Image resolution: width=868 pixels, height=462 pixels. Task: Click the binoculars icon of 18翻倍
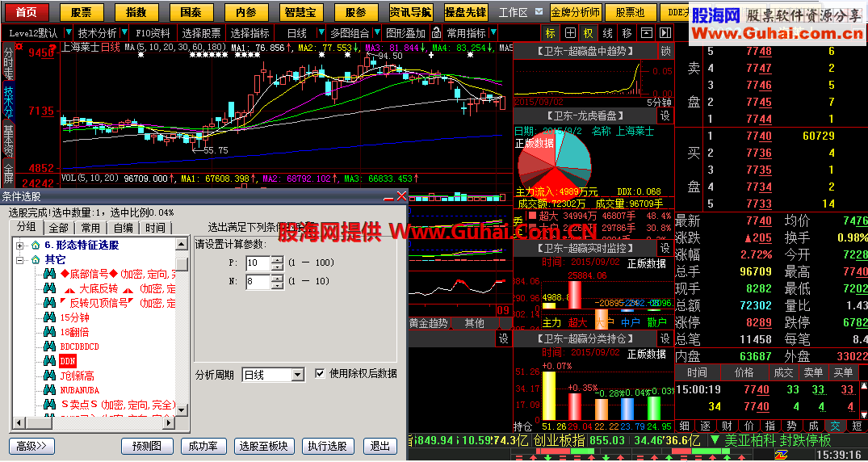tap(51, 332)
